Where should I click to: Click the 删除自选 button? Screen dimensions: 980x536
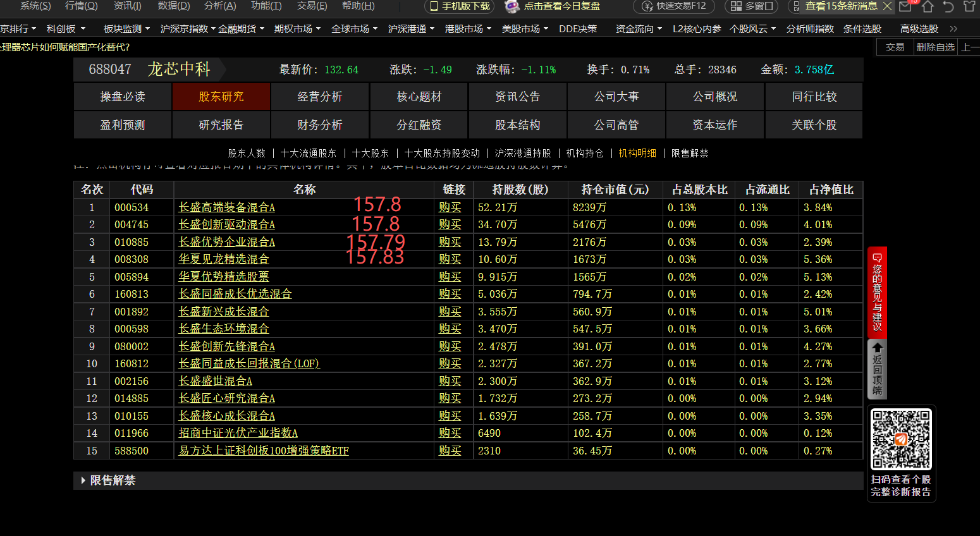coord(936,47)
